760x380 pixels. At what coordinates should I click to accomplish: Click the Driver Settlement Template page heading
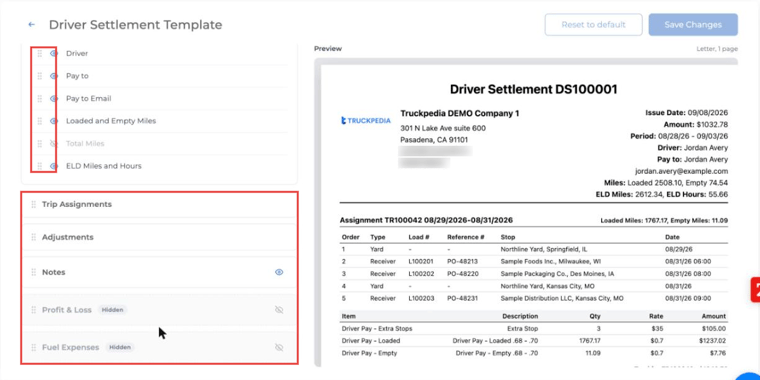136,25
